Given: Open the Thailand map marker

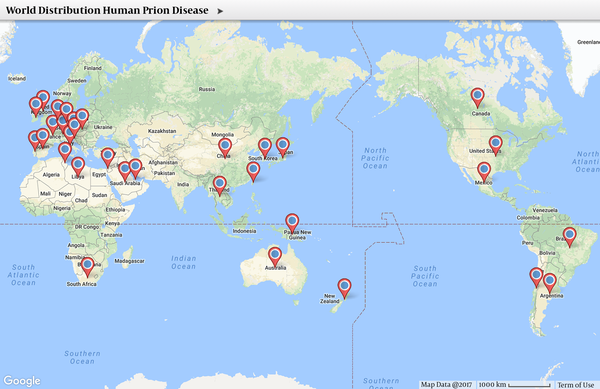Looking at the screenshot, I should [x=220, y=186].
